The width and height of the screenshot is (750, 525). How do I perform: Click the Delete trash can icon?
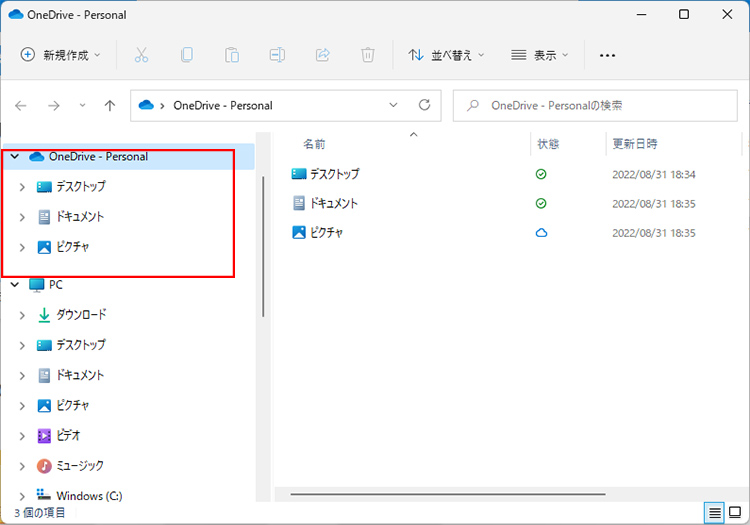(368, 55)
